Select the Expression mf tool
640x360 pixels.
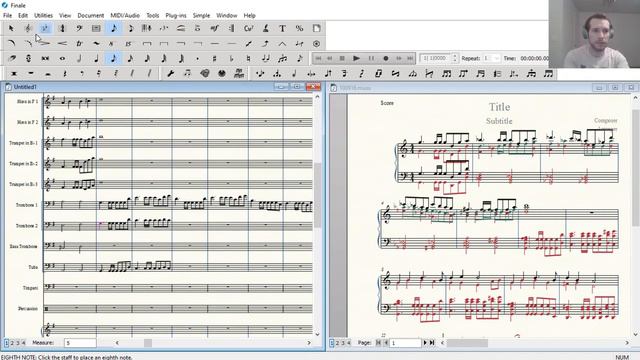click(x=215, y=28)
